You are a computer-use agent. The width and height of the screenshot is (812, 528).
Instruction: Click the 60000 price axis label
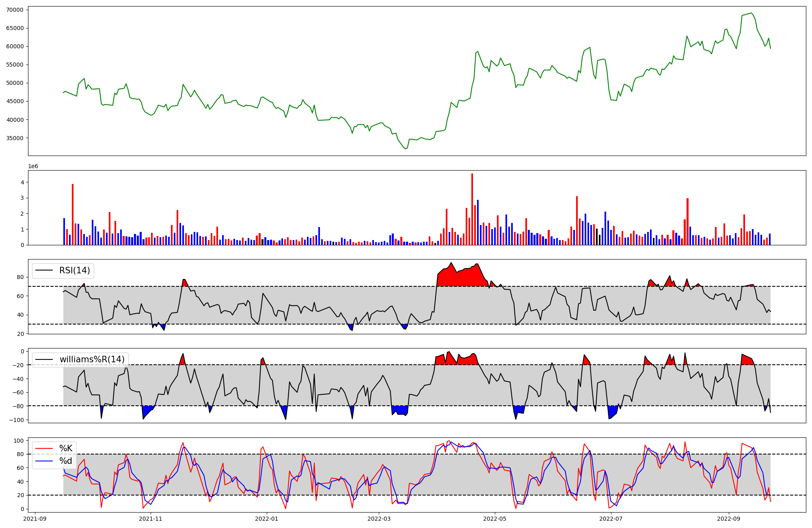(x=15, y=46)
